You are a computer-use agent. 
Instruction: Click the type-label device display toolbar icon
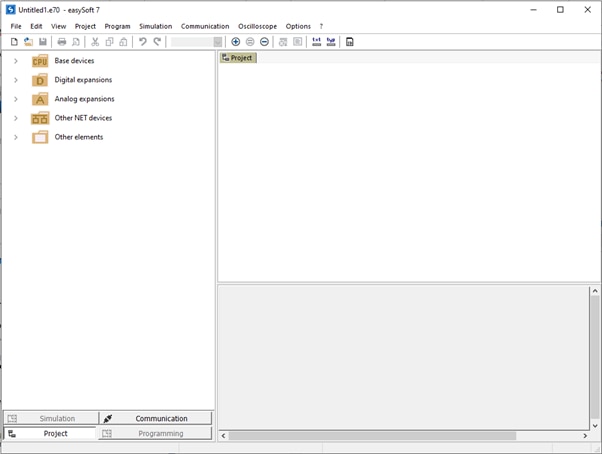click(x=331, y=42)
